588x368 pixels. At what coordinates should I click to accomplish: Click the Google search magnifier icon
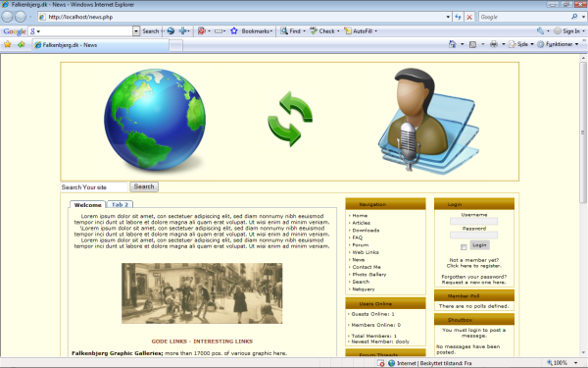coord(574,17)
